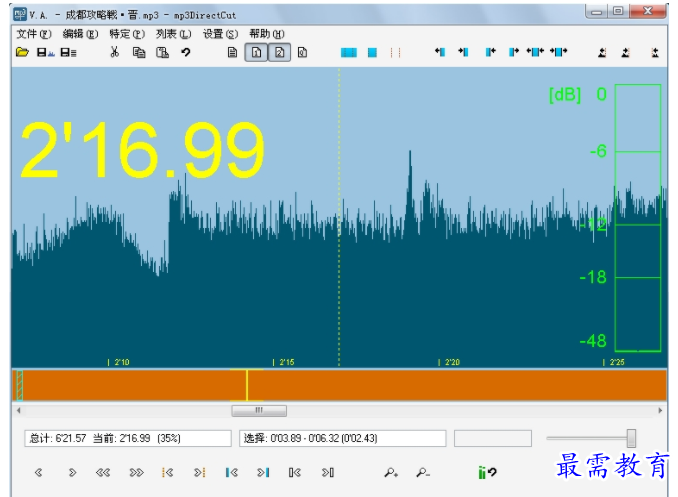Open the 编辑(E) menu
This screenshot has height=497, width=678.
pos(80,34)
